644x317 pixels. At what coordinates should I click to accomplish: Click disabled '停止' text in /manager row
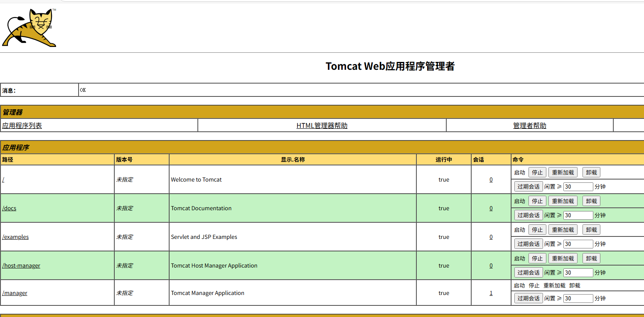click(534, 285)
